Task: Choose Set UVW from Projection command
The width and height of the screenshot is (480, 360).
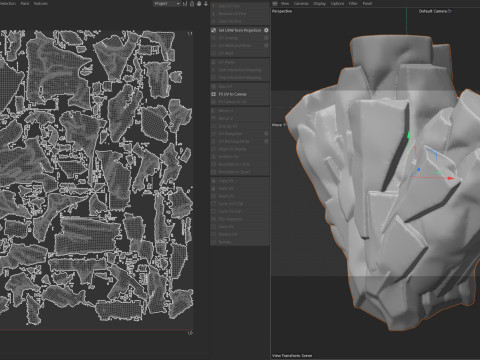Action: 240,30
